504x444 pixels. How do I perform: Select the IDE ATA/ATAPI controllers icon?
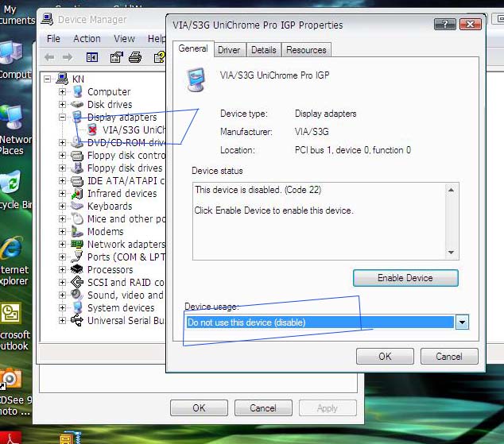pyautogui.click(x=77, y=181)
